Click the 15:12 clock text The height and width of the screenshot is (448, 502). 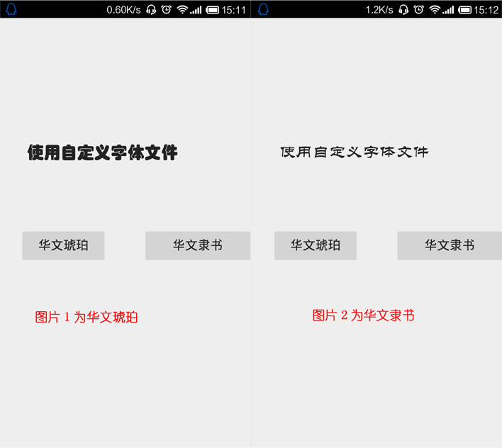point(486,10)
